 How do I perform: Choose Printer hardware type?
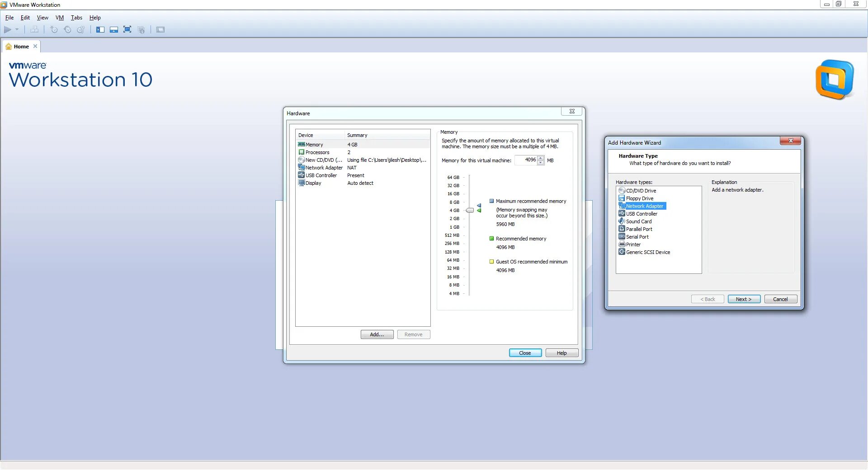(630, 244)
